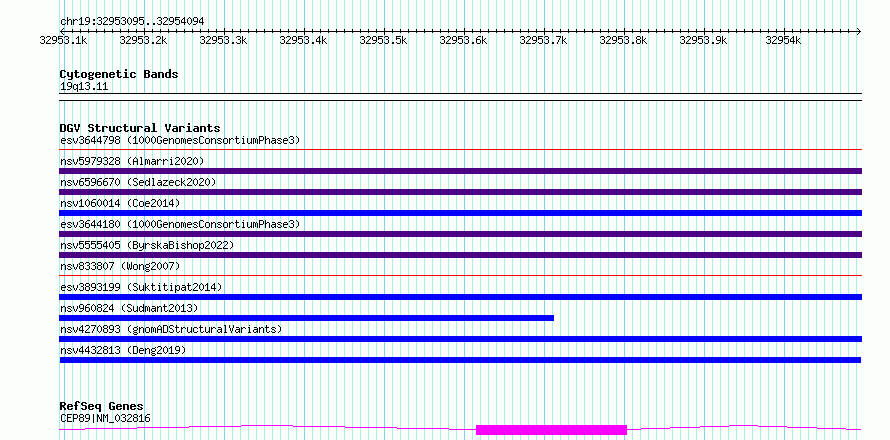Click the 32953.9k ruler tick label
This screenshot has height=440, width=890.
(x=704, y=40)
